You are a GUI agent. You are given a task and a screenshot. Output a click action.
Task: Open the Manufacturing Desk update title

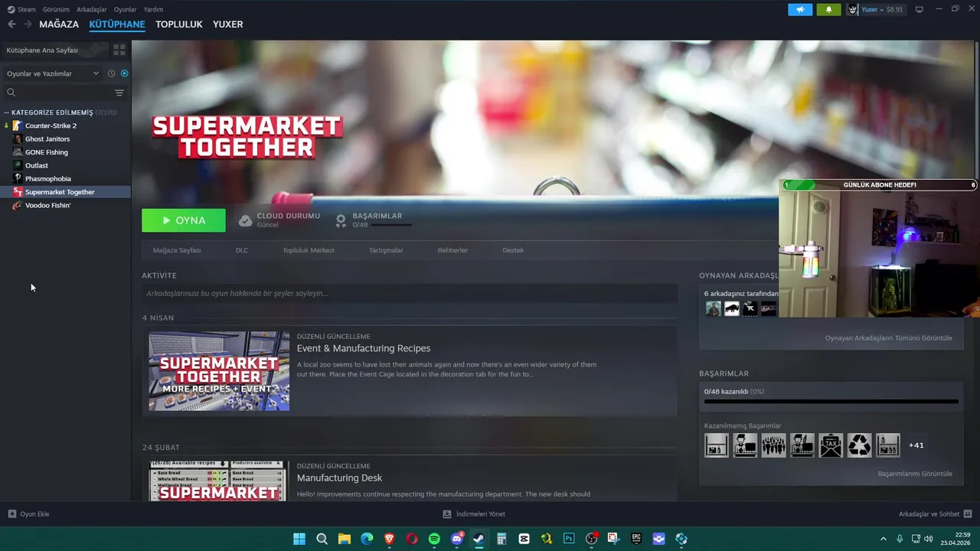point(339,478)
